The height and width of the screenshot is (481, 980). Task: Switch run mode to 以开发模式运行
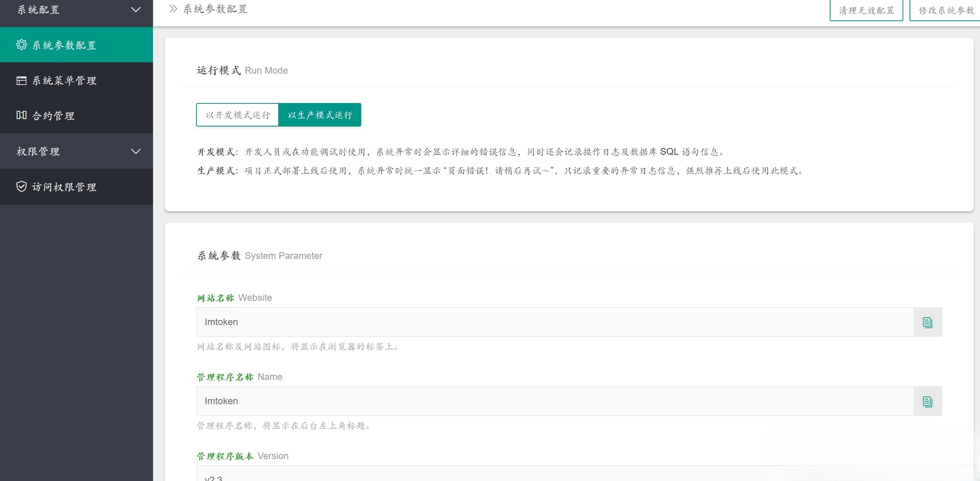coord(237,115)
